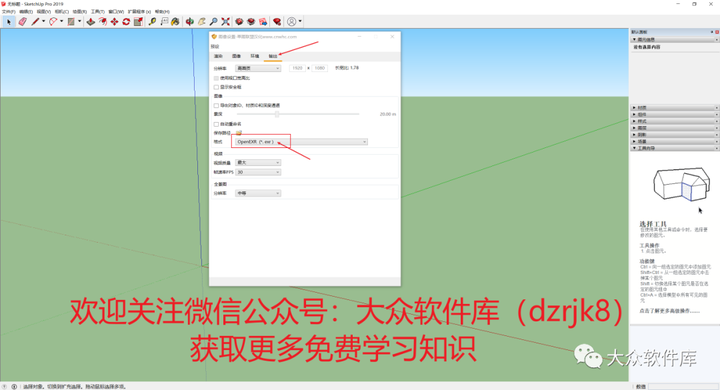Activate the Rotate tool
The height and width of the screenshot is (390, 720).
(126, 22)
